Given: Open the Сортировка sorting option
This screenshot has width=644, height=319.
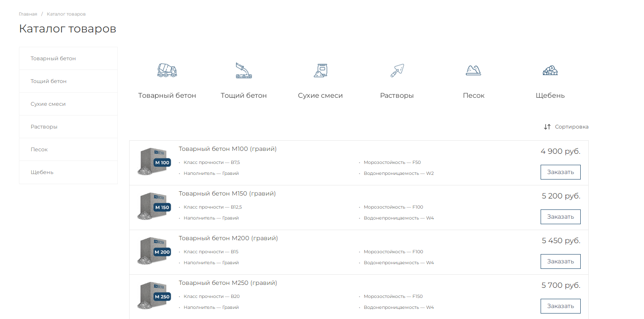Looking at the screenshot, I should (571, 127).
